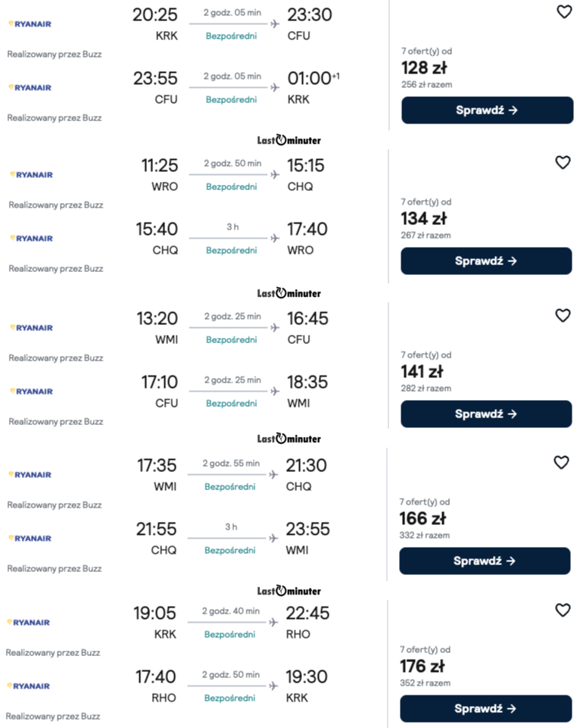Click Bezpośredni label on 23:55 CFU flight

[x=231, y=99]
